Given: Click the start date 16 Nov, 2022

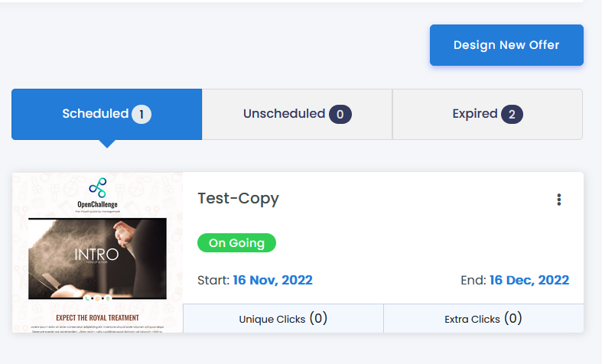Looking at the screenshot, I should 272,281.
